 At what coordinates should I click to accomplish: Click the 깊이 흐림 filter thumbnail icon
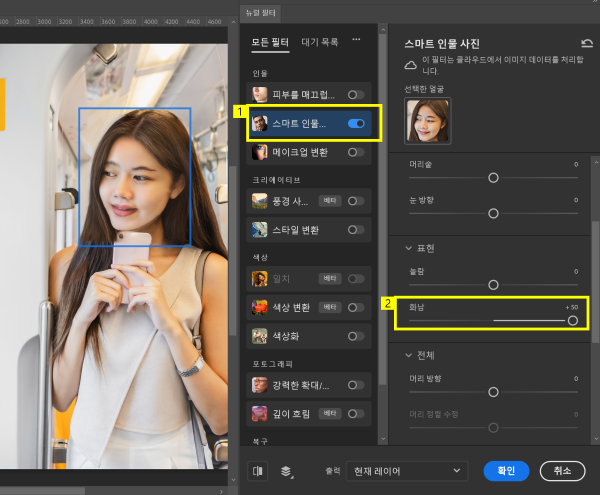[x=259, y=414]
